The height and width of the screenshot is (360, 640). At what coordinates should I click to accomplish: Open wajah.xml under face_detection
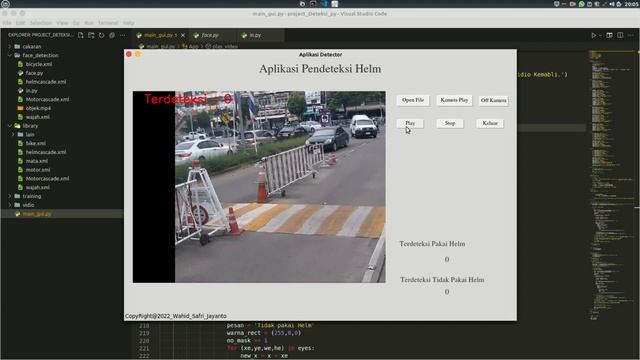coord(38,117)
